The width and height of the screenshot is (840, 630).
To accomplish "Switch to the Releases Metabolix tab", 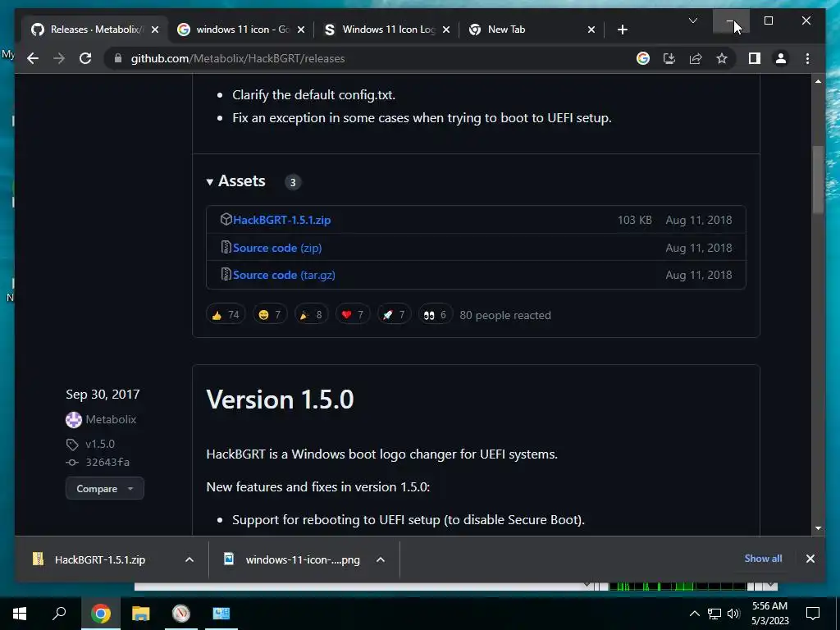I will [94, 30].
